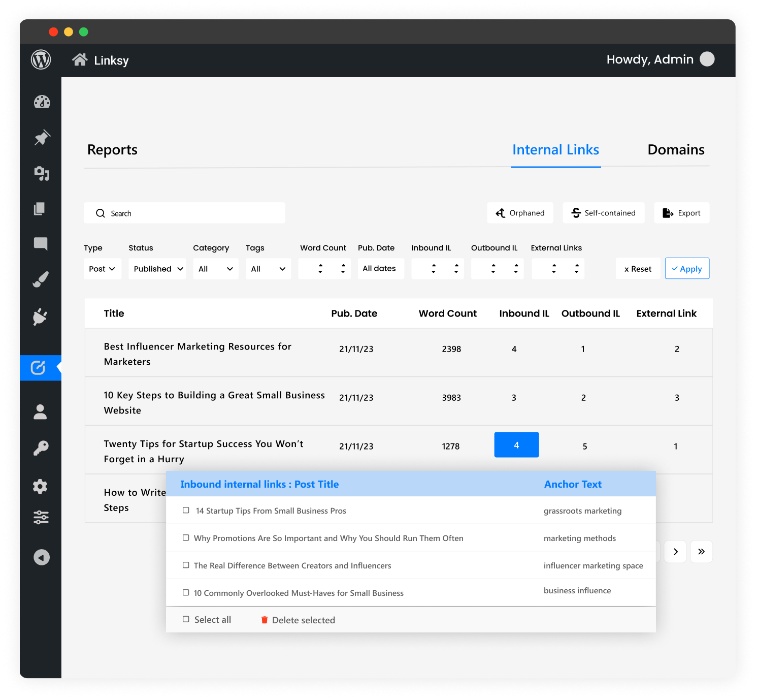Open Comments speech bubble sidebar icon
The image size is (757, 700).
pyautogui.click(x=41, y=244)
